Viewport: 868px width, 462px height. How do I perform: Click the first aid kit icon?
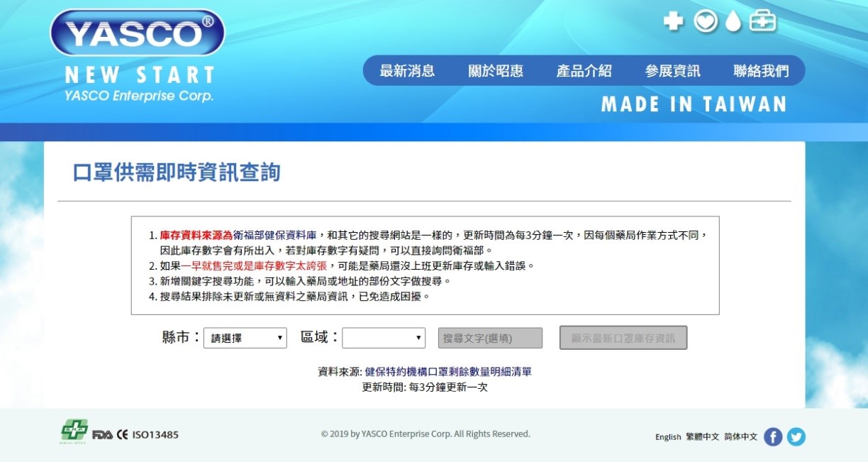click(762, 21)
